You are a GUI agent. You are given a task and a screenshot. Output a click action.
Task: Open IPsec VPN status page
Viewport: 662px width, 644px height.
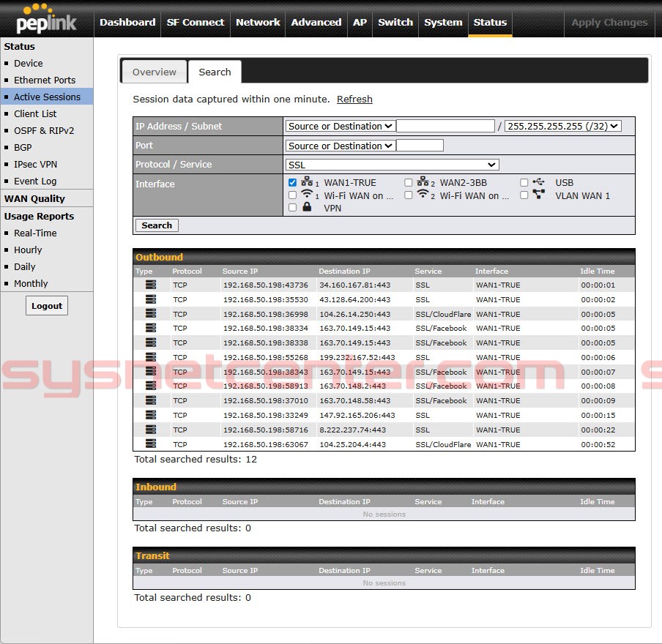click(x=35, y=165)
